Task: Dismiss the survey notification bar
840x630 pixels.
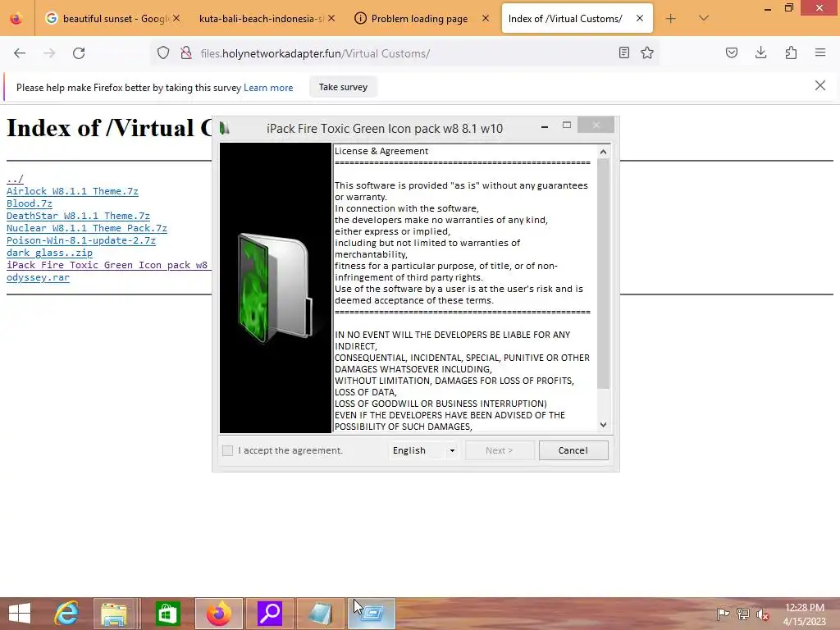Action: click(820, 85)
